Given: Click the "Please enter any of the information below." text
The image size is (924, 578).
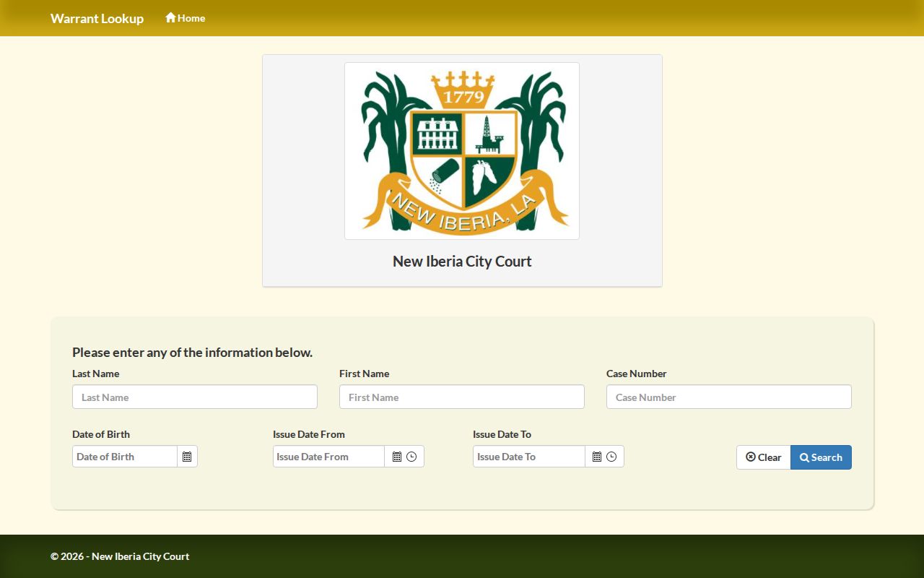Looking at the screenshot, I should [192, 353].
